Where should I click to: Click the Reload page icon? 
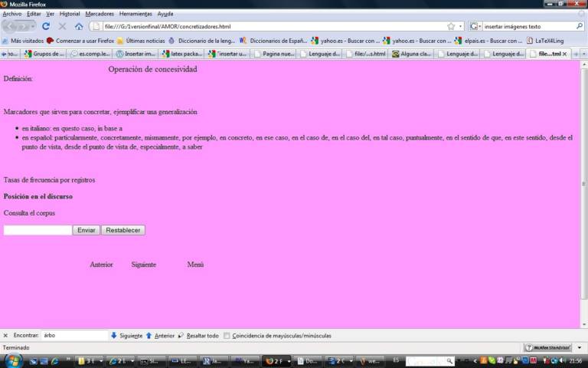click(46, 26)
